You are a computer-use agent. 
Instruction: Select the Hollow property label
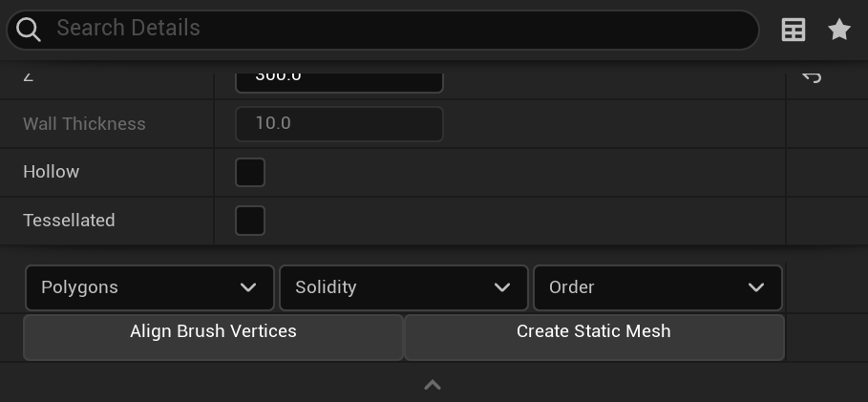tap(52, 172)
